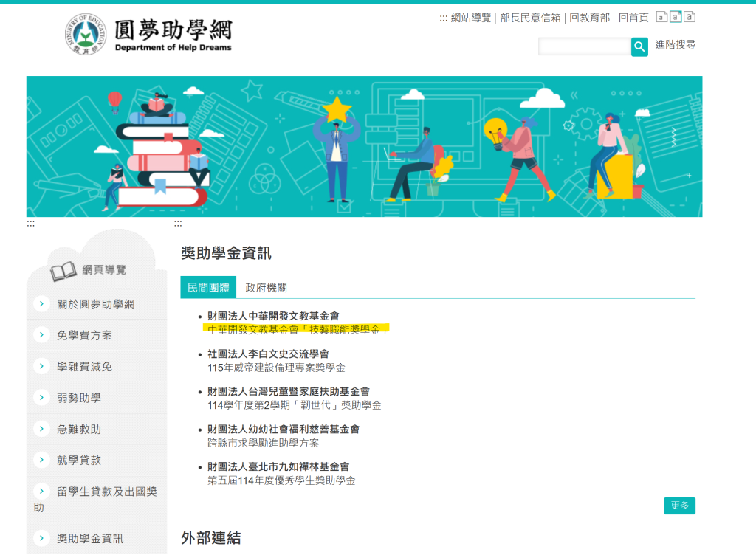The image size is (756, 555).
Task: Click arrow icon beside 免學費方案
Action: (x=42, y=335)
